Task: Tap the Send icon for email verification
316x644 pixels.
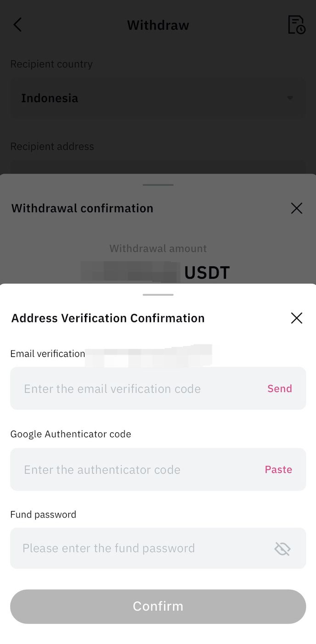Action: (279, 388)
